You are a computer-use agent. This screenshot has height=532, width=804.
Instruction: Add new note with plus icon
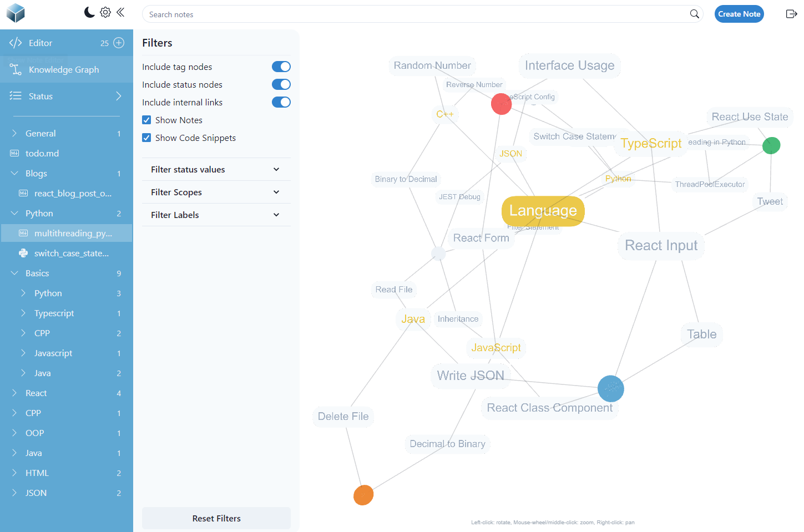coord(119,43)
